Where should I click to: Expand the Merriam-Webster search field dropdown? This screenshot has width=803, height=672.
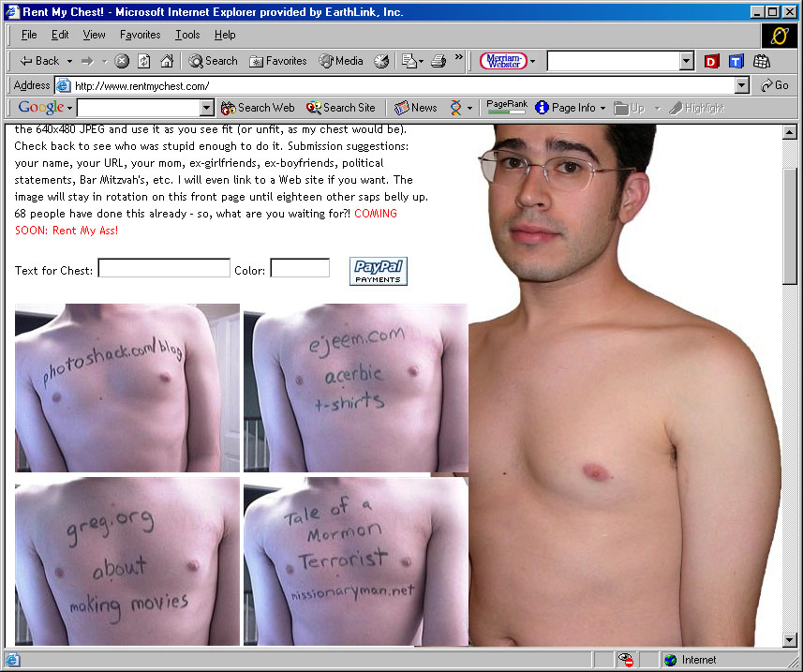point(687,61)
